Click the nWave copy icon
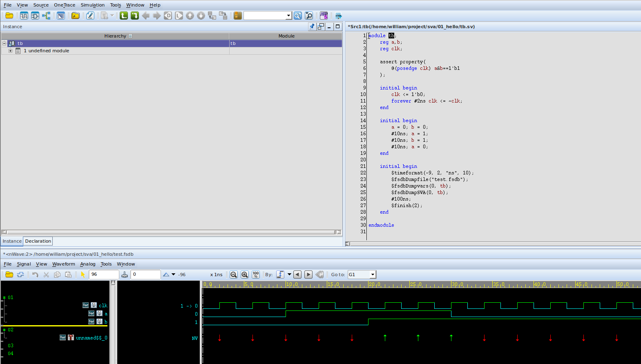This screenshot has width=641, height=364. 57,275
